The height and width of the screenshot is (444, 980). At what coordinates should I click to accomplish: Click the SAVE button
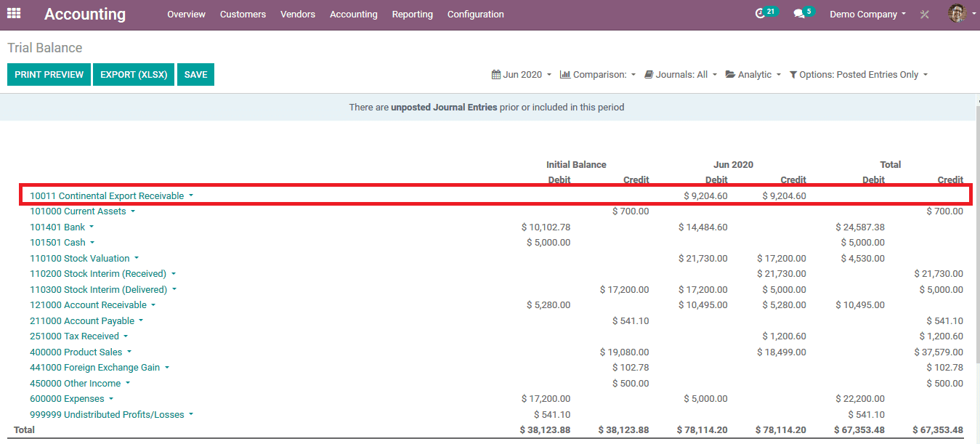(195, 75)
